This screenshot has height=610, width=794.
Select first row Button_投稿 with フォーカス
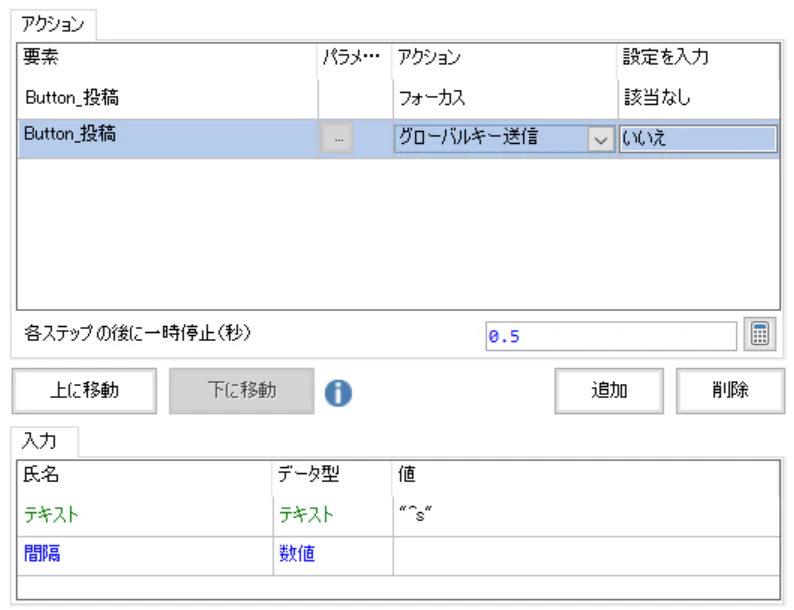coord(167,97)
